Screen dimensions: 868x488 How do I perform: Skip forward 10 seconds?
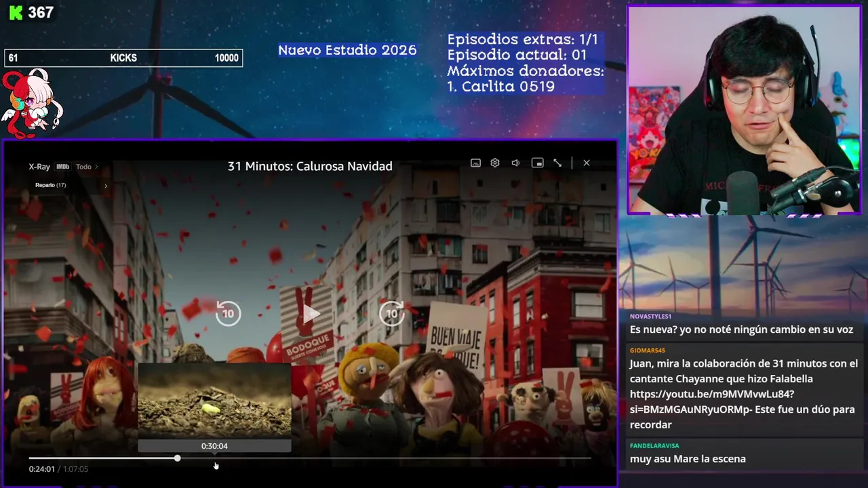point(392,313)
